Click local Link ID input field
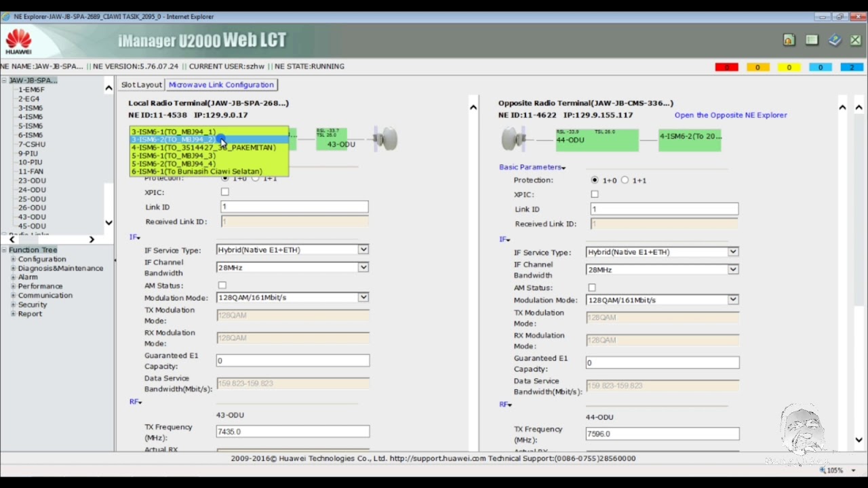Screen dimensions: 868x488 294,207
